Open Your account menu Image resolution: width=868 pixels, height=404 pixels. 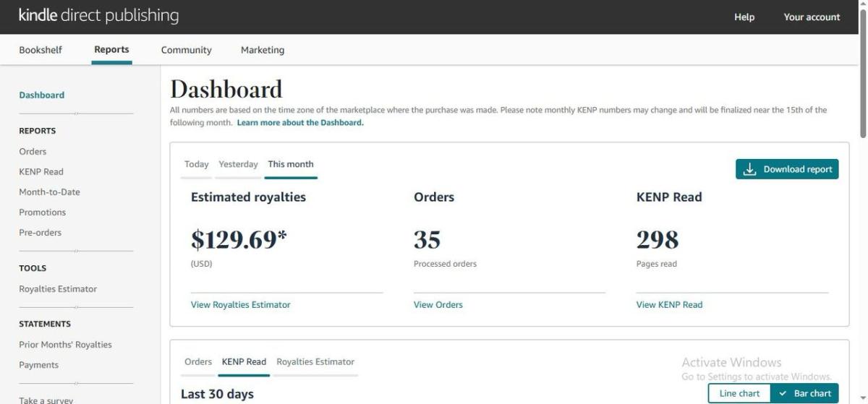[812, 17]
